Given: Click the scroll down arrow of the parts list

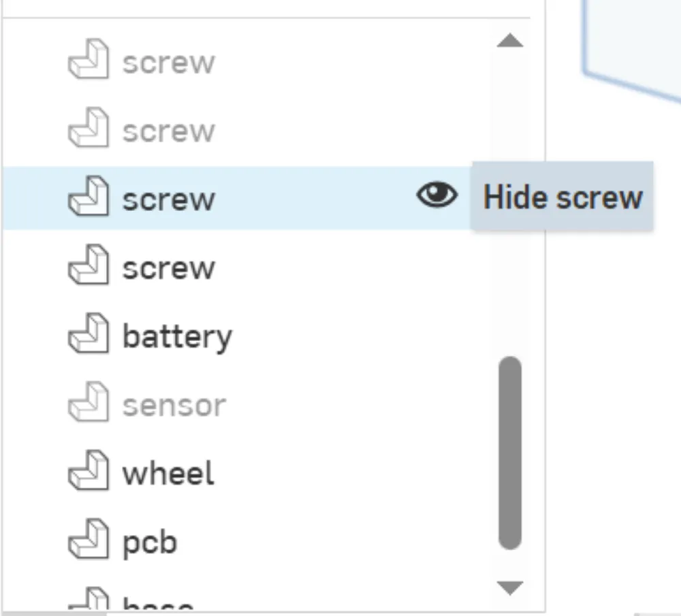Looking at the screenshot, I should point(510,587).
